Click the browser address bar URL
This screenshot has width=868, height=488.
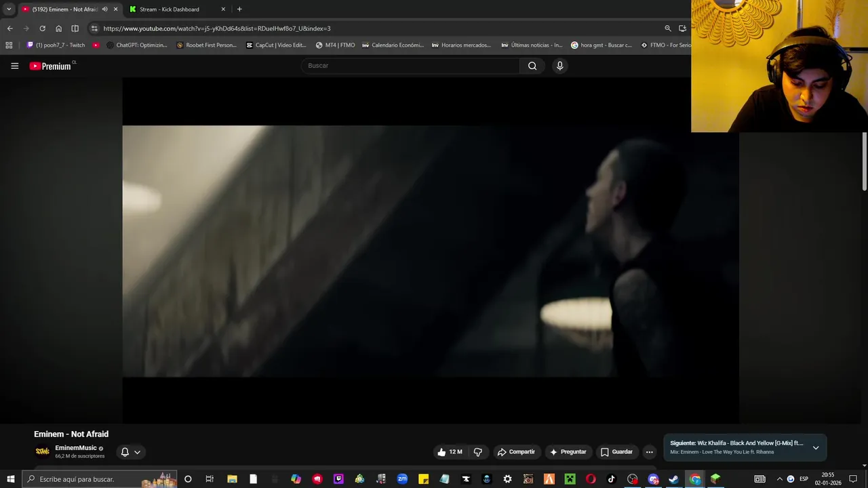(217, 28)
